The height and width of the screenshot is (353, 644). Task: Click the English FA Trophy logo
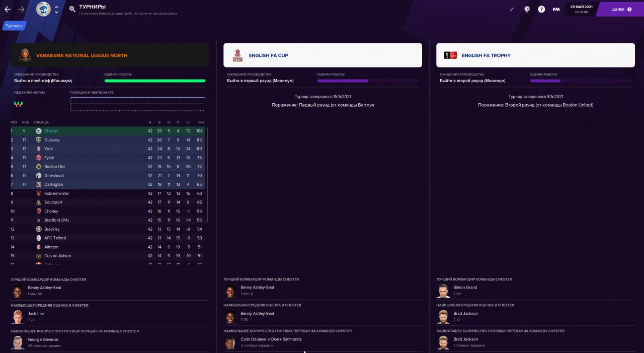pyautogui.click(x=450, y=55)
